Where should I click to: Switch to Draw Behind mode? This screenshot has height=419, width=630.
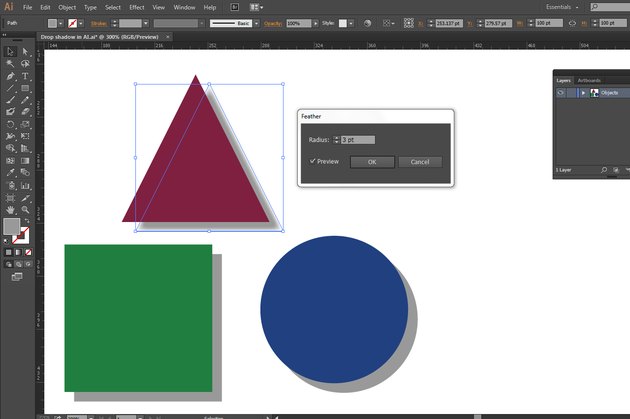(18, 264)
